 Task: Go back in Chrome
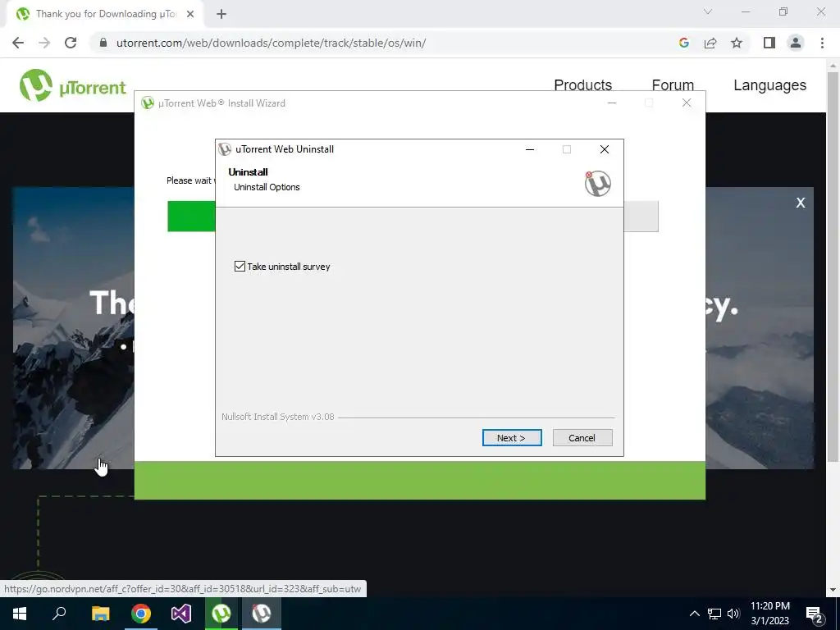point(18,43)
